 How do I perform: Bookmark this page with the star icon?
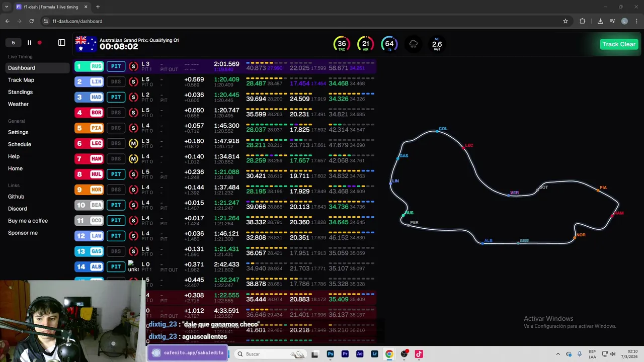[x=566, y=21]
